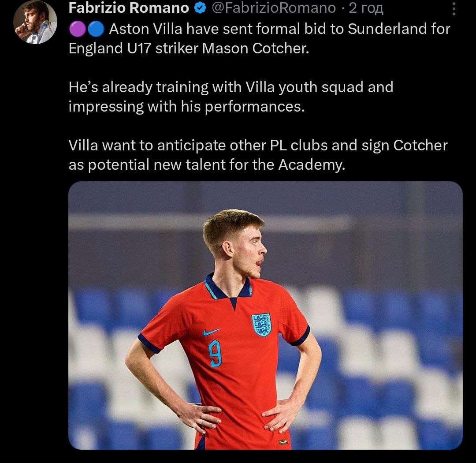Click the "2 год" tweet timestamp

[366, 8]
